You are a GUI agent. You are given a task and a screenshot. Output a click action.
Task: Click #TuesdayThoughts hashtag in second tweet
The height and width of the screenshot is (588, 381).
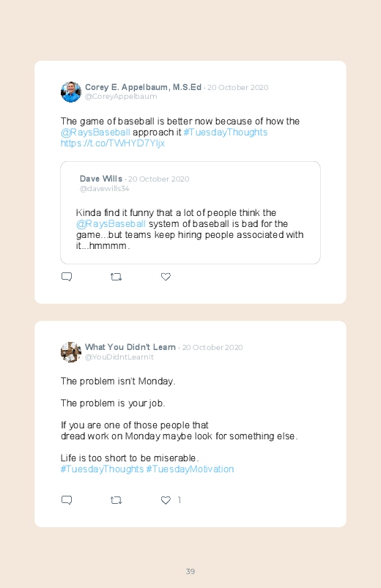coord(102,469)
